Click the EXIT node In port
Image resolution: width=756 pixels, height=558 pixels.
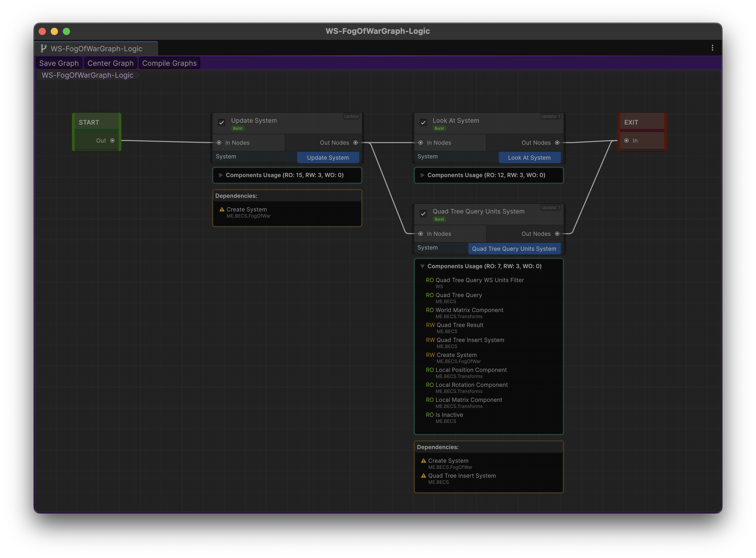pyautogui.click(x=626, y=140)
